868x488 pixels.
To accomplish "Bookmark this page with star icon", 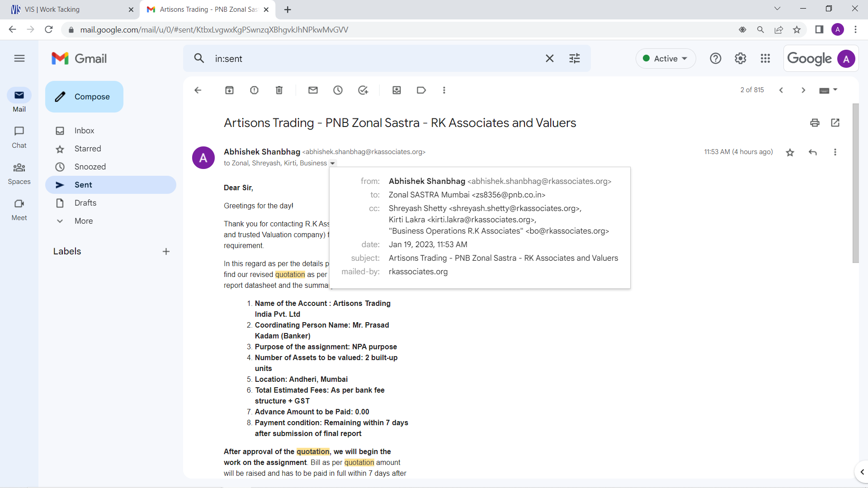I will pos(797,30).
